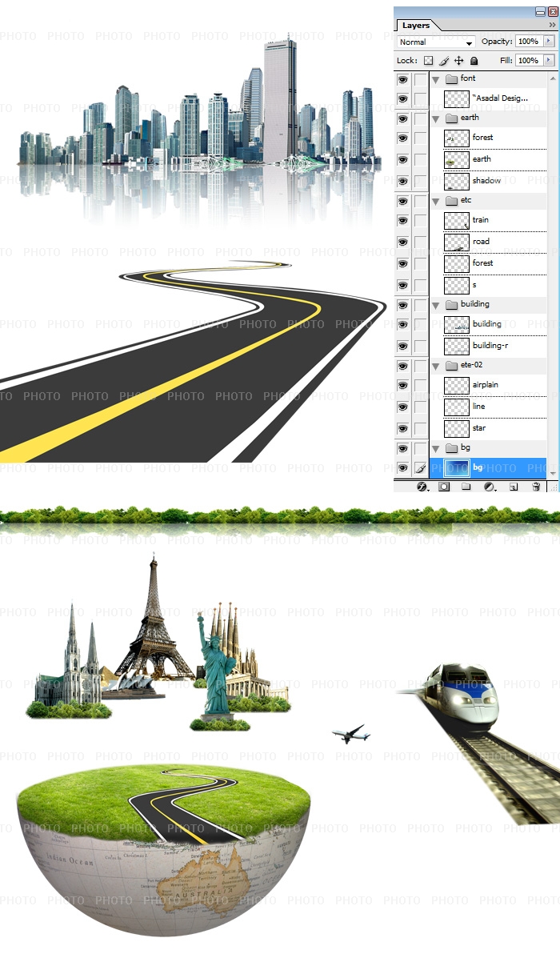
Task: Select the "Asadal Desig..." layer name
Action: tap(500, 98)
